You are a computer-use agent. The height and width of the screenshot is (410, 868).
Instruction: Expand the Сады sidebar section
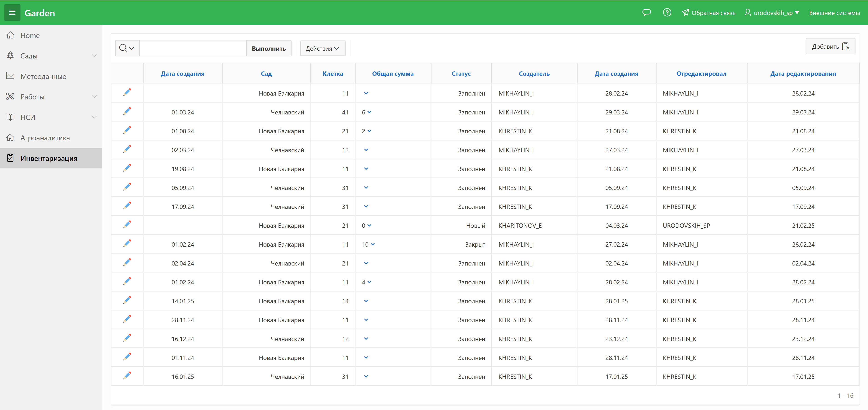pos(94,56)
